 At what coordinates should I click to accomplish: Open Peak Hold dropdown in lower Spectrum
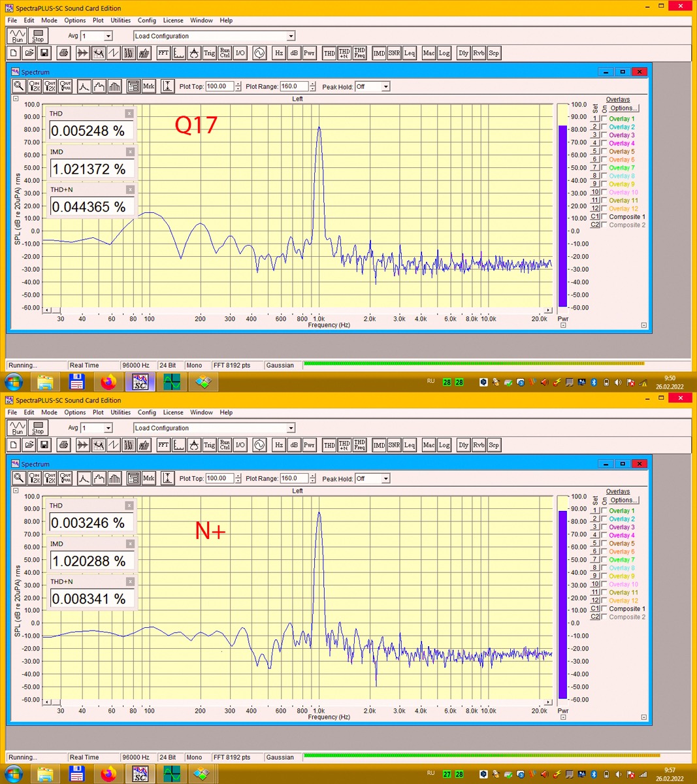[386, 478]
